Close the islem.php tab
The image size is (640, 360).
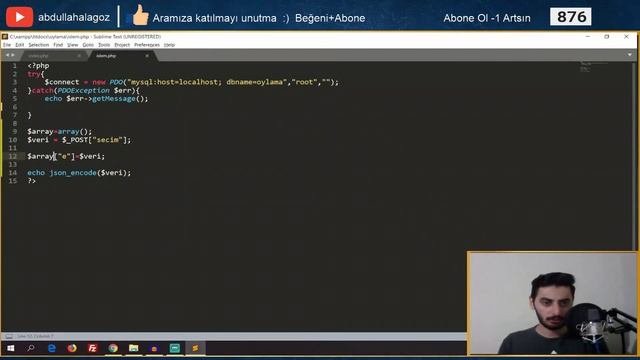click(x=147, y=56)
